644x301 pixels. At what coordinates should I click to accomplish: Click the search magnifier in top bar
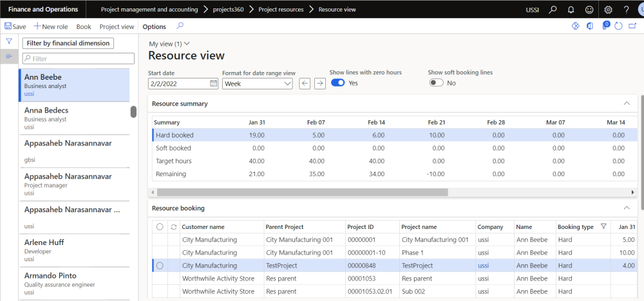553,10
